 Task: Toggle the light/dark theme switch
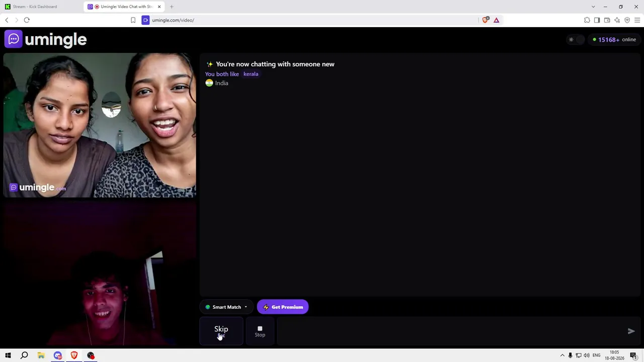point(575,40)
